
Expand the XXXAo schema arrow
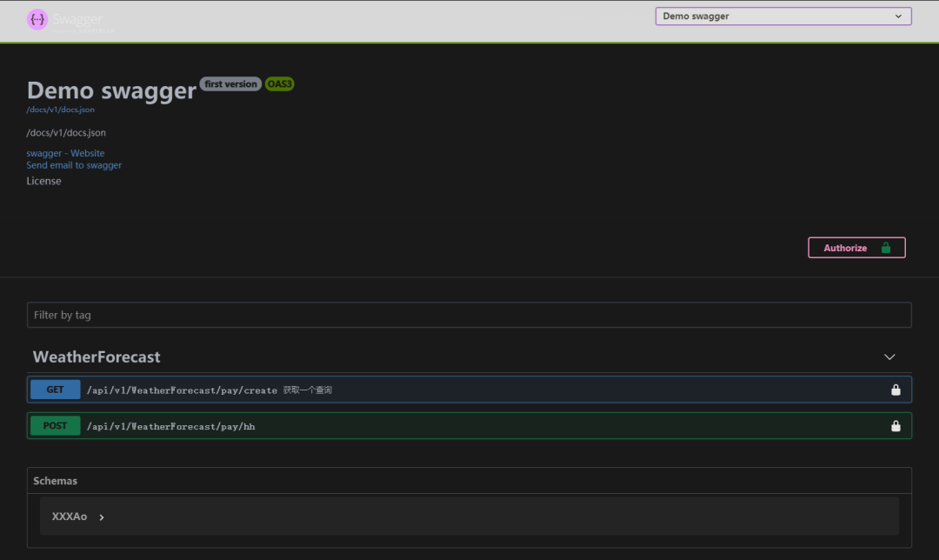(x=101, y=517)
